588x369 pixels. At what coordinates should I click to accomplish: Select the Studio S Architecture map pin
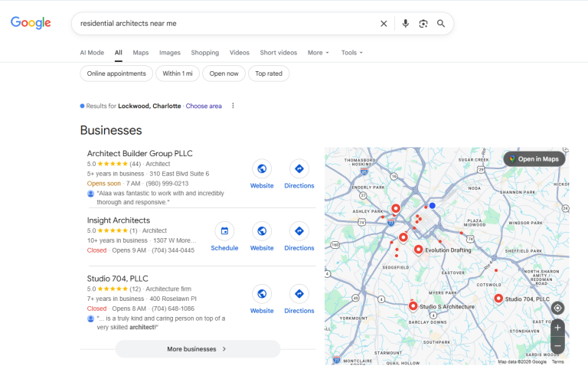click(413, 306)
